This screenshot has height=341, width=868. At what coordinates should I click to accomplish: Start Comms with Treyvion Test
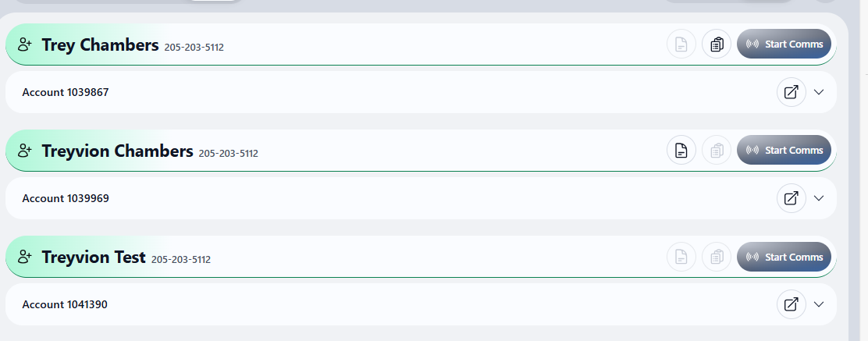pos(784,257)
